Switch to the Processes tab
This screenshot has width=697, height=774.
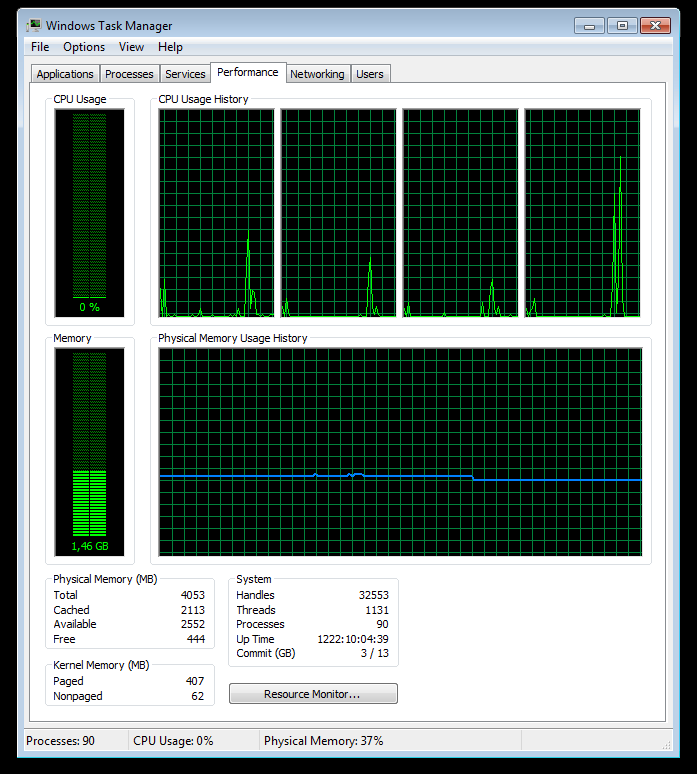coord(129,74)
